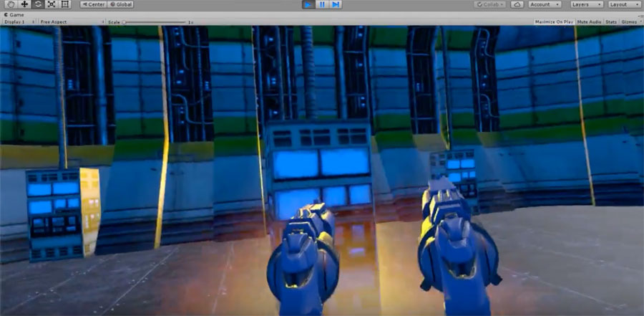
Task: Open the Collab dropdown
Action: coord(489,4)
